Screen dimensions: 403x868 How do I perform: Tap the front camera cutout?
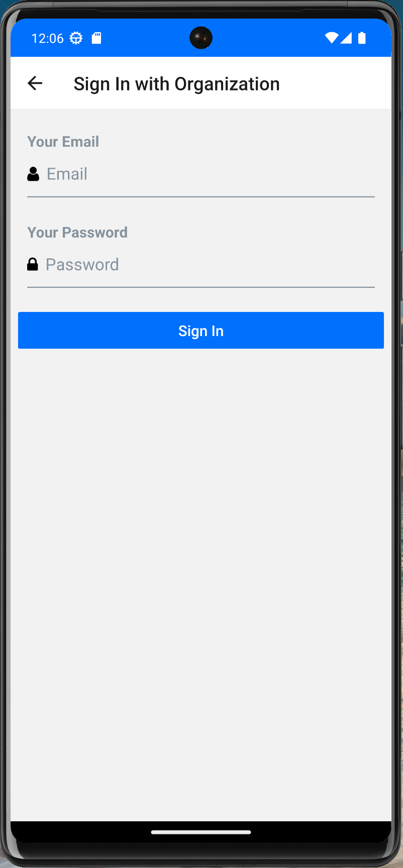[201, 38]
